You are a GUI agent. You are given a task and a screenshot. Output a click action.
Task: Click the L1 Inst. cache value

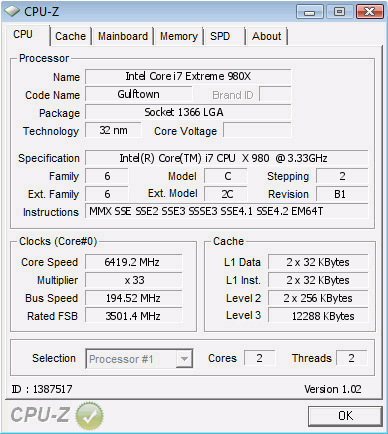click(318, 280)
